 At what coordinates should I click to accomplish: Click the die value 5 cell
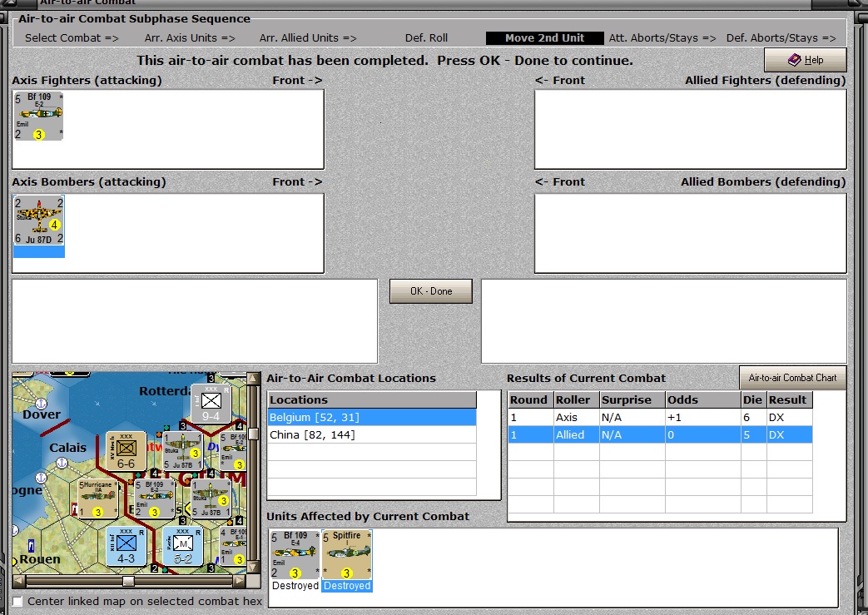pyautogui.click(x=753, y=434)
